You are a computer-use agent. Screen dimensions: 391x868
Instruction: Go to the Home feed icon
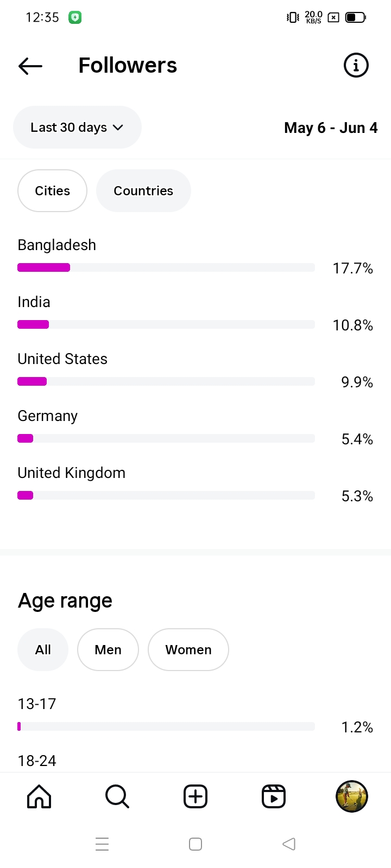(39, 796)
